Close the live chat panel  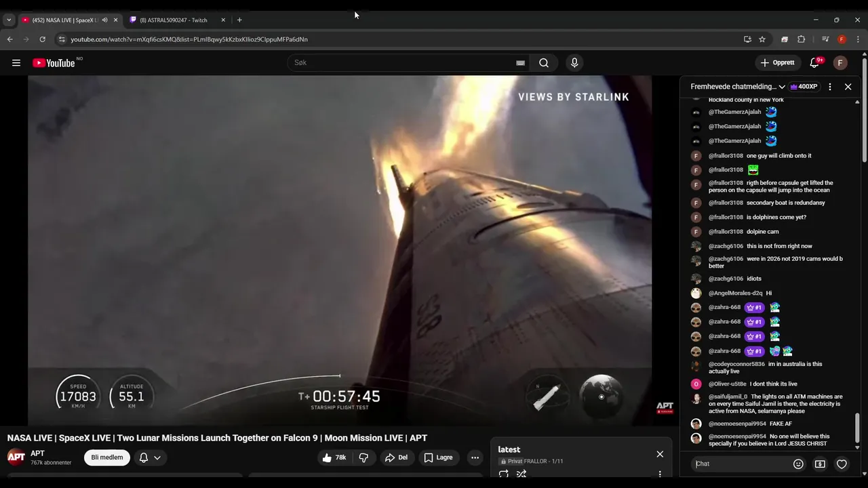click(848, 87)
